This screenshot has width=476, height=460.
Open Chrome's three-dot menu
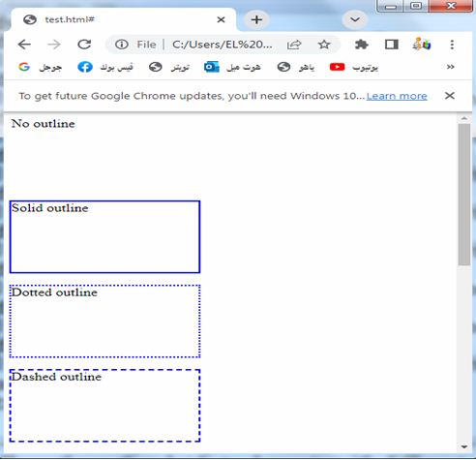pyautogui.click(x=452, y=45)
